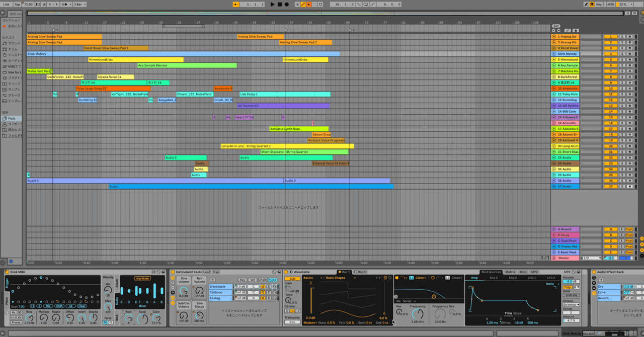644x337 pixels.
Task: Click Link in the top left corner
Action: click(6, 4)
